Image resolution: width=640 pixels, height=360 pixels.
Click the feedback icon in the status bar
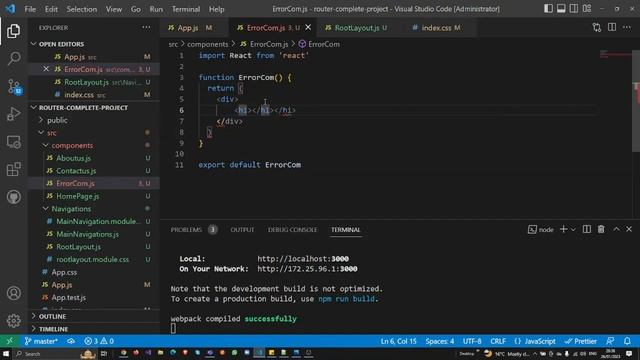pos(610,341)
